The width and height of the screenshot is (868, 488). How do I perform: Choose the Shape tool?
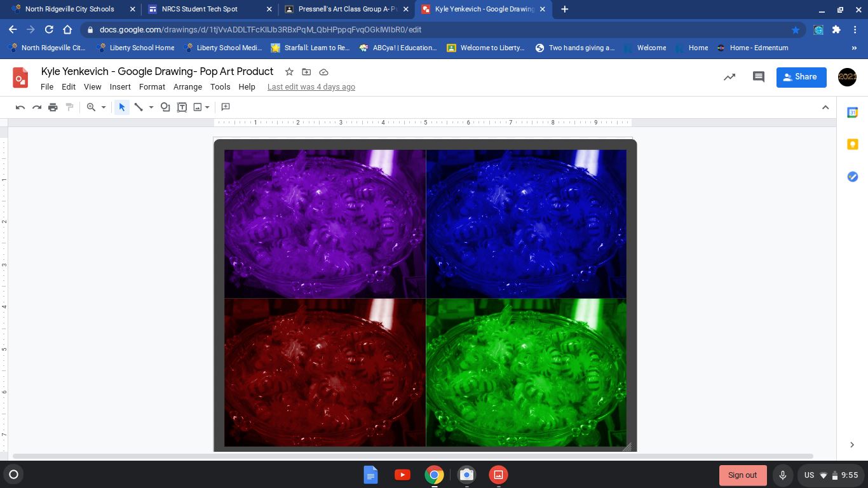pos(165,107)
